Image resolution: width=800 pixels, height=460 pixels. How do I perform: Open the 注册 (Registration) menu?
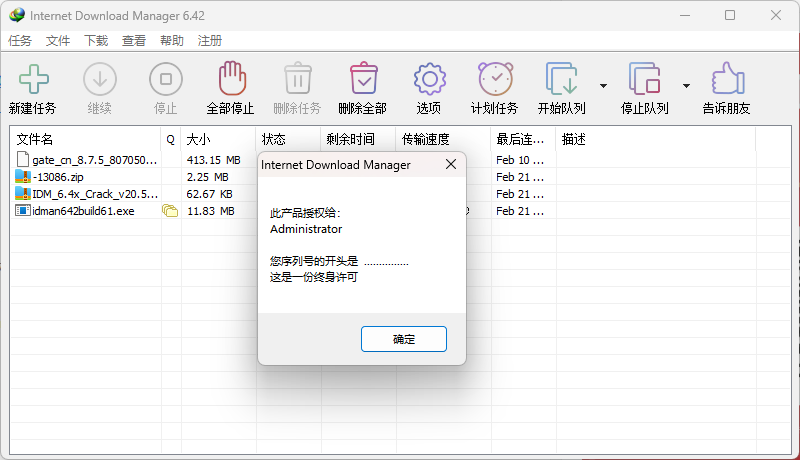coord(210,41)
